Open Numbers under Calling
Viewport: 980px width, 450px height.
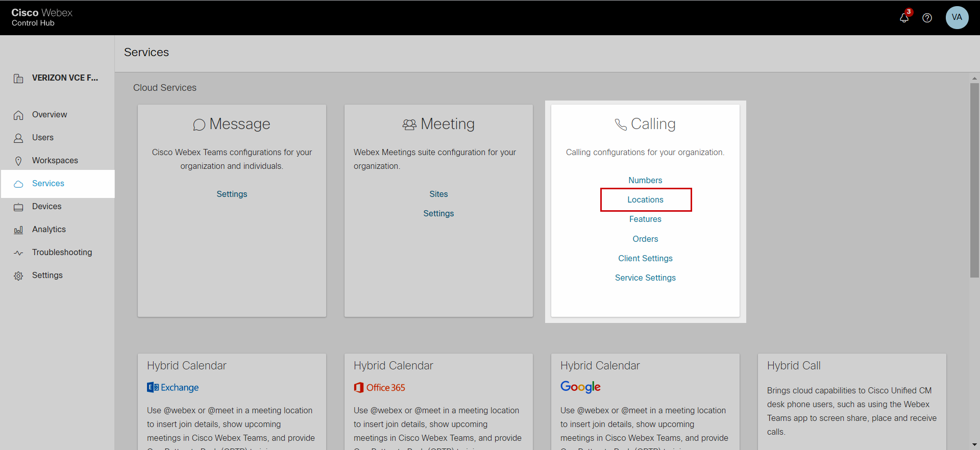pyautogui.click(x=645, y=181)
